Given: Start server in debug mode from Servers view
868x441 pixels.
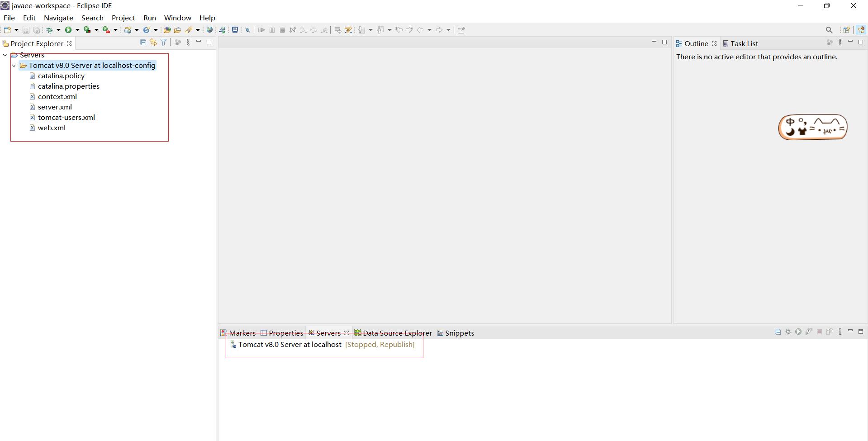Looking at the screenshot, I should (788, 332).
